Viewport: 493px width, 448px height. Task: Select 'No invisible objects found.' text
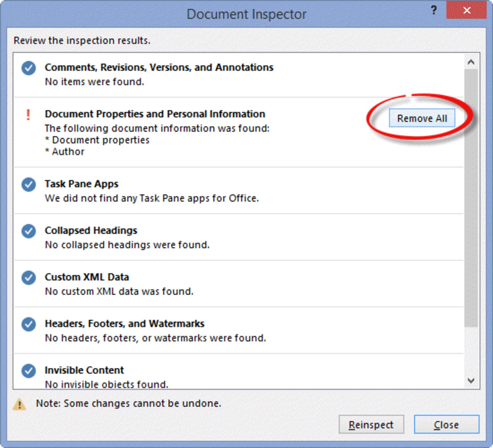pyautogui.click(x=107, y=384)
